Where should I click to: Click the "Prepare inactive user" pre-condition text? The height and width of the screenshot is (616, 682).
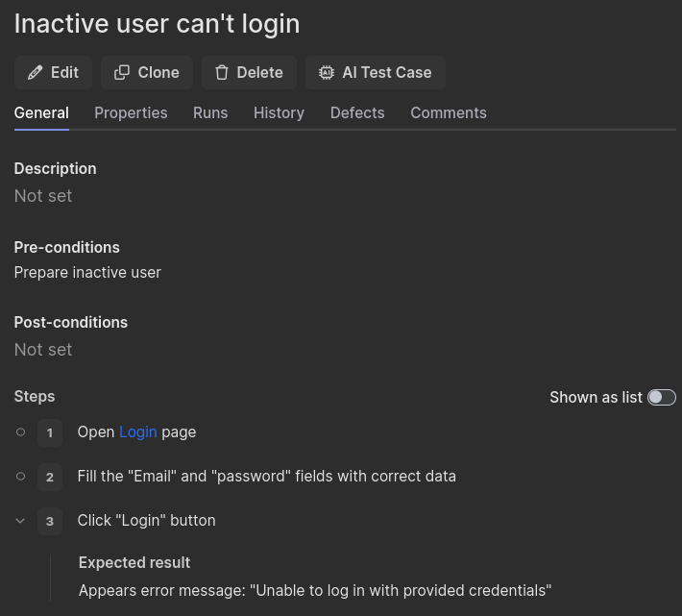(x=87, y=273)
